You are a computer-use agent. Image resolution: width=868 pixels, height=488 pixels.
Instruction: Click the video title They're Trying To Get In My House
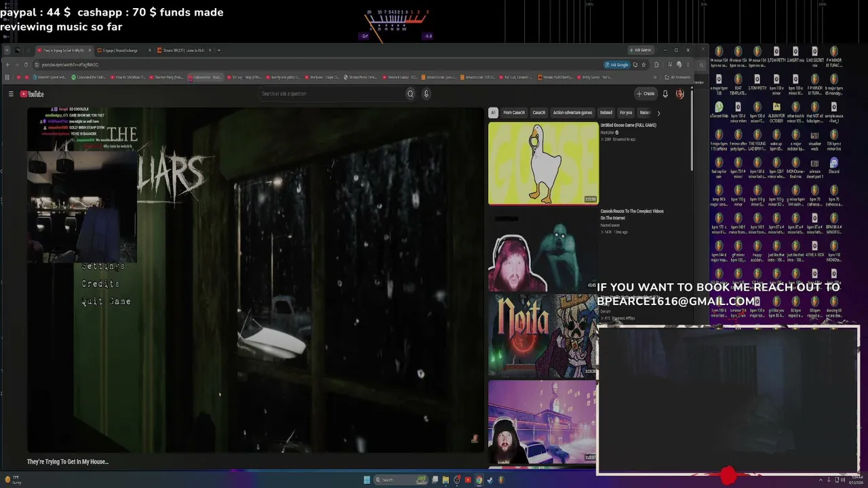pos(68,462)
